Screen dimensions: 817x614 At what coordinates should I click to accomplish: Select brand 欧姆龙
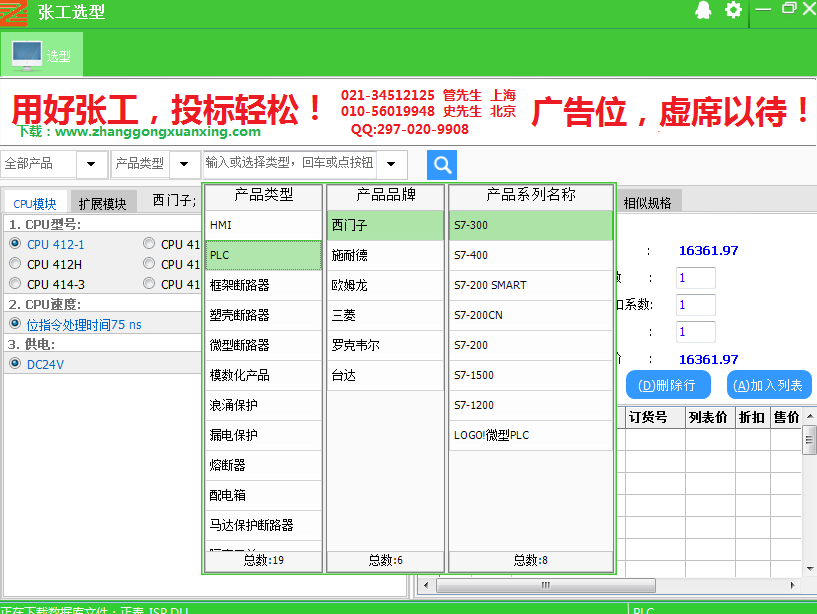[386, 285]
